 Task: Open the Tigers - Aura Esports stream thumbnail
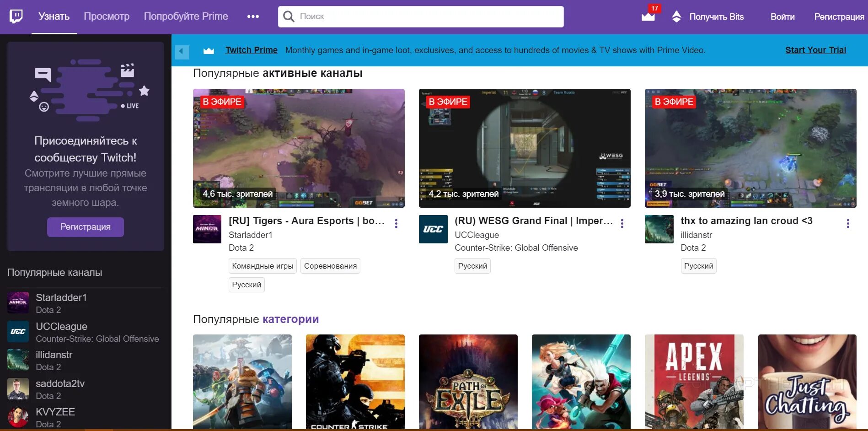pyautogui.click(x=299, y=148)
